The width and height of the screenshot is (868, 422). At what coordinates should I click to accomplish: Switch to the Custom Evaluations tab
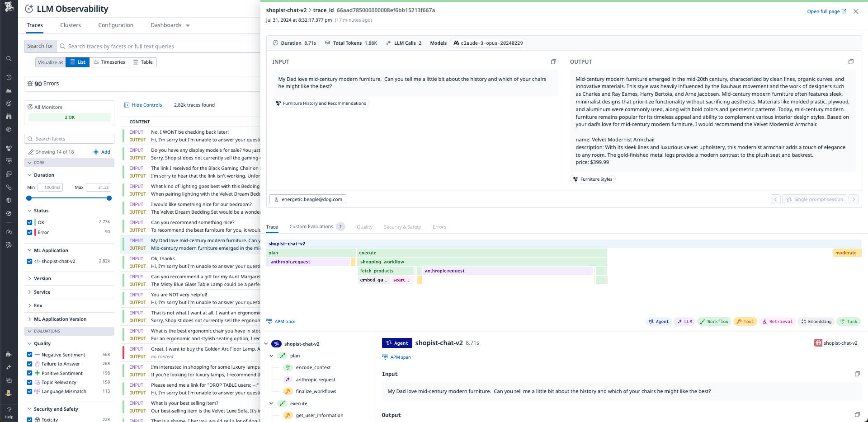pyautogui.click(x=311, y=226)
